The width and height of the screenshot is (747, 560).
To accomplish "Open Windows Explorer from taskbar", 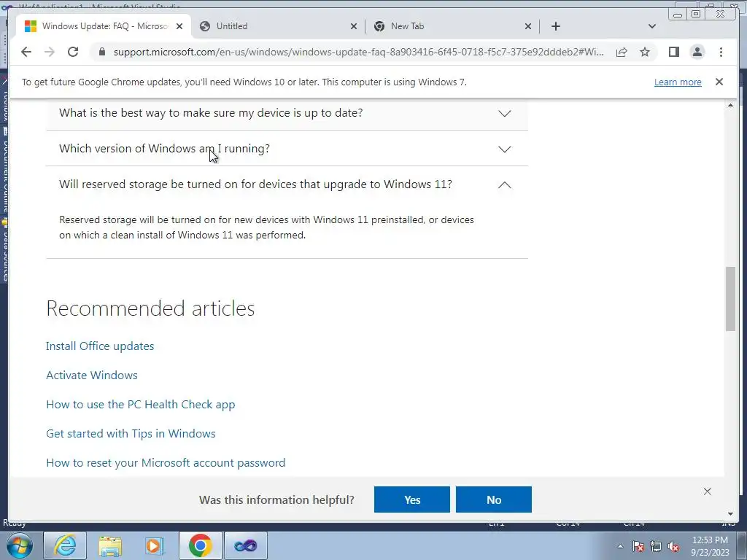I will (111, 545).
